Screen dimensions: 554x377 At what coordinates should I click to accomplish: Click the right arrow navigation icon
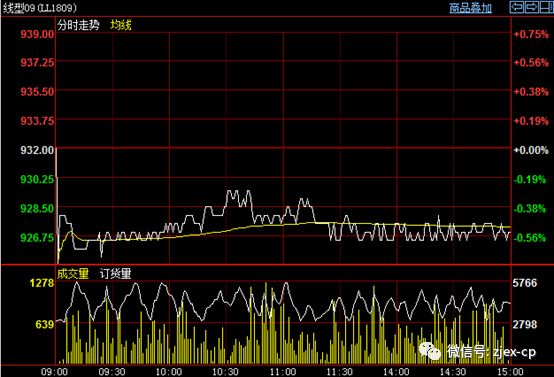point(532,7)
